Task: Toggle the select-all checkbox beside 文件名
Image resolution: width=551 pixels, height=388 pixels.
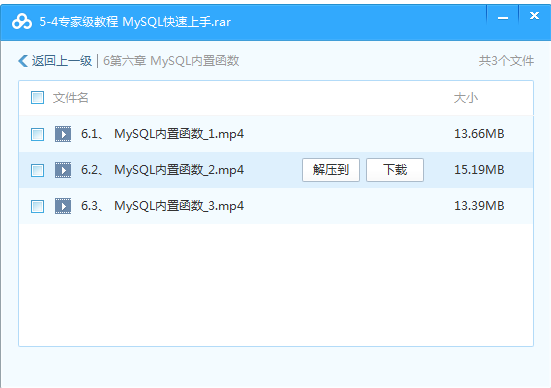Action: (x=37, y=98)
